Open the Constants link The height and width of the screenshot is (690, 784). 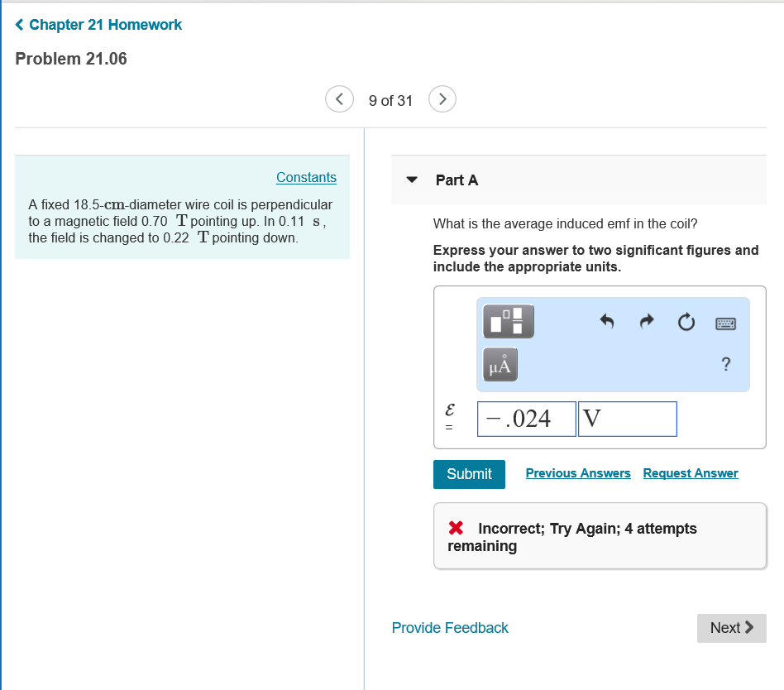(306, 177)
